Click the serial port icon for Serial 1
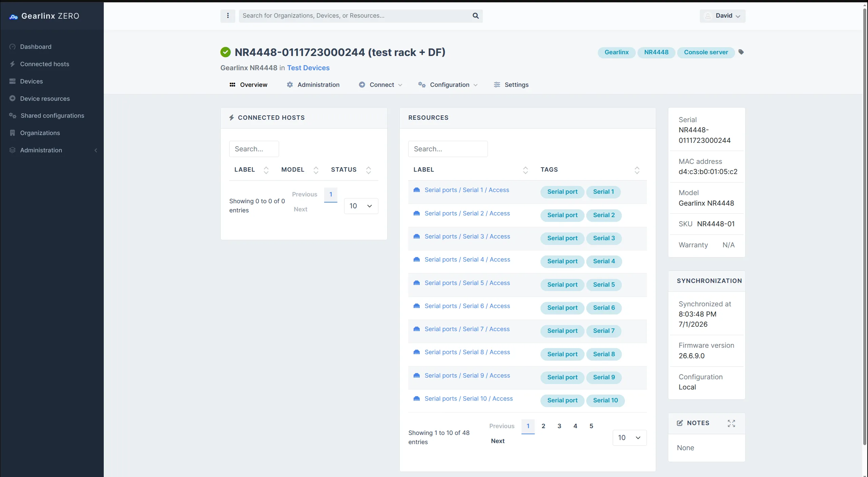868x477 pixels. click(417, 190)
